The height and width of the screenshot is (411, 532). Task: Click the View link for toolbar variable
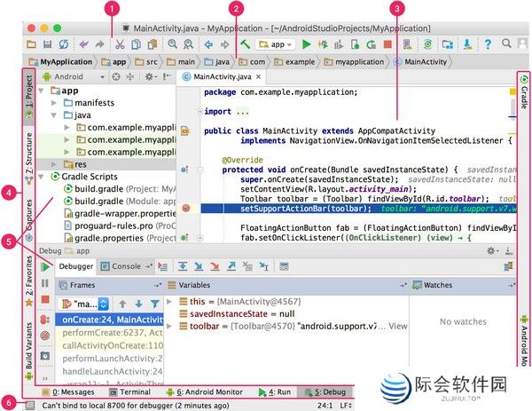point(397,326)
